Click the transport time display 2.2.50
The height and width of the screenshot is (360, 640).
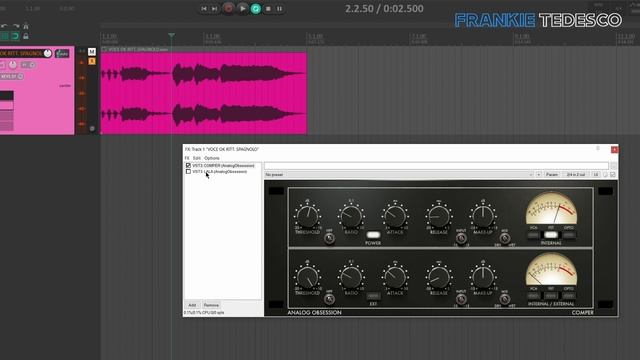384,9
